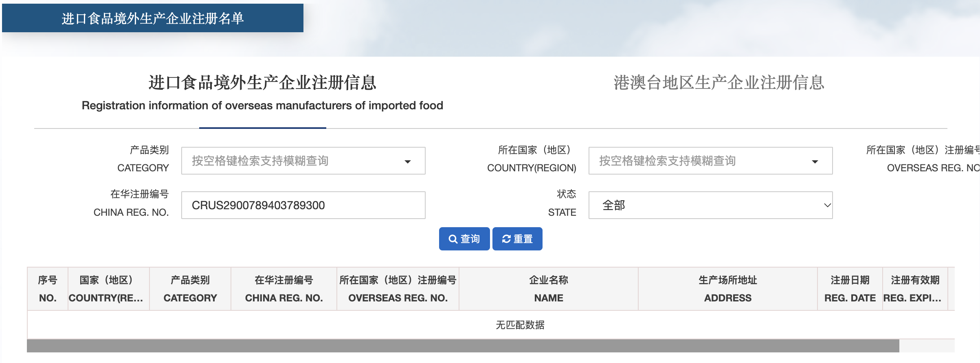The image size is (980, 363).
Task: Select the OVERSEAS REG. NO. column header
Action: 398,289
